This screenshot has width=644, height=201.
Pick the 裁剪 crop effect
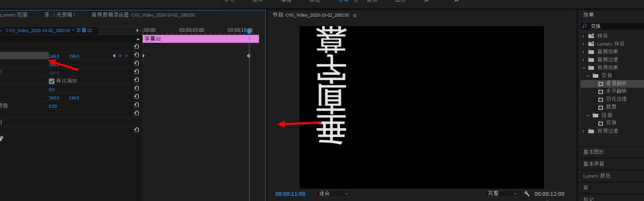click(611, 107)
